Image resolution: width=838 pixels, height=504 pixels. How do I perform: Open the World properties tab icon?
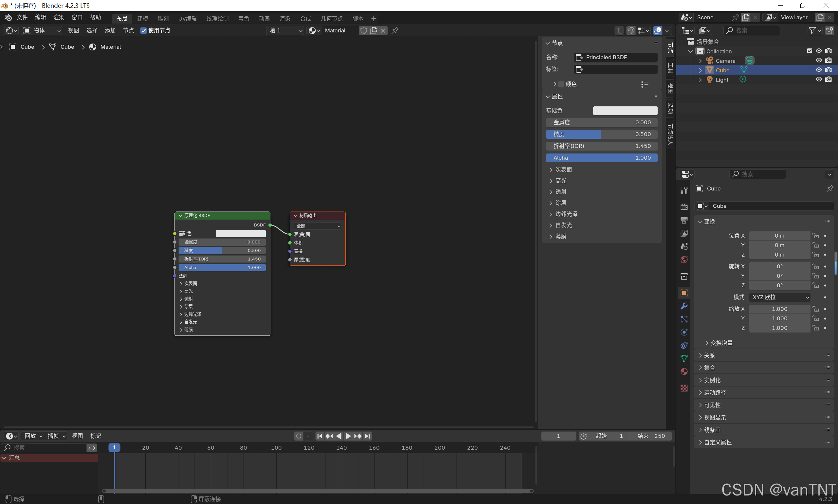tap(684, 260)
